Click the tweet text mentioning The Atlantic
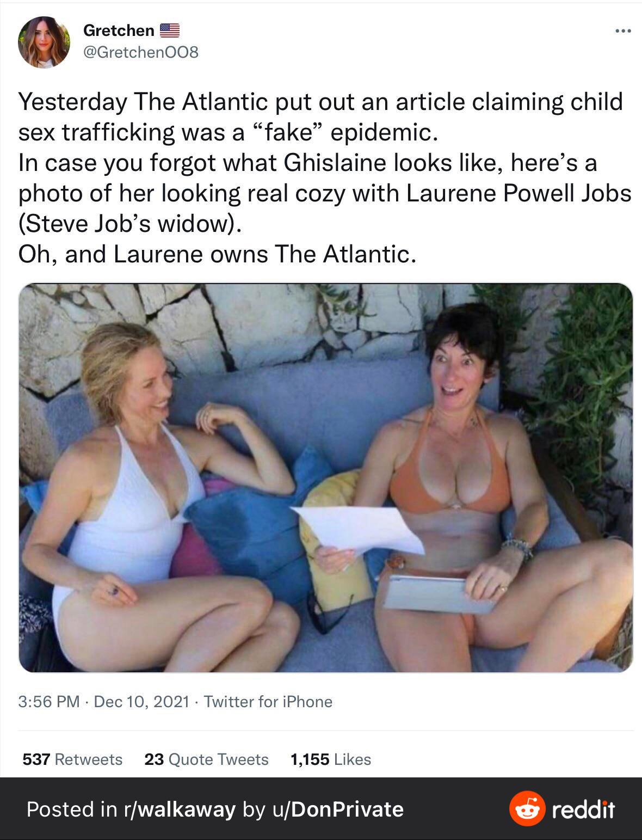The height and width of the screenshot is (840, 642). [x=325, y=177]
